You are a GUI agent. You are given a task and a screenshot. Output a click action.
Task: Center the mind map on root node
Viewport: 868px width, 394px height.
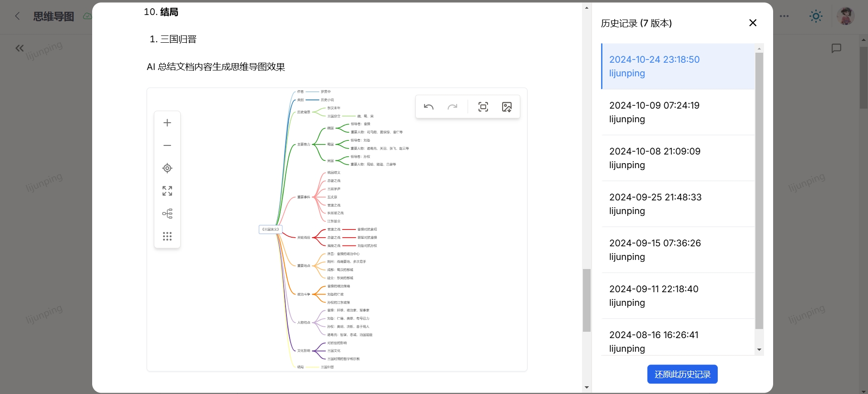167,168
